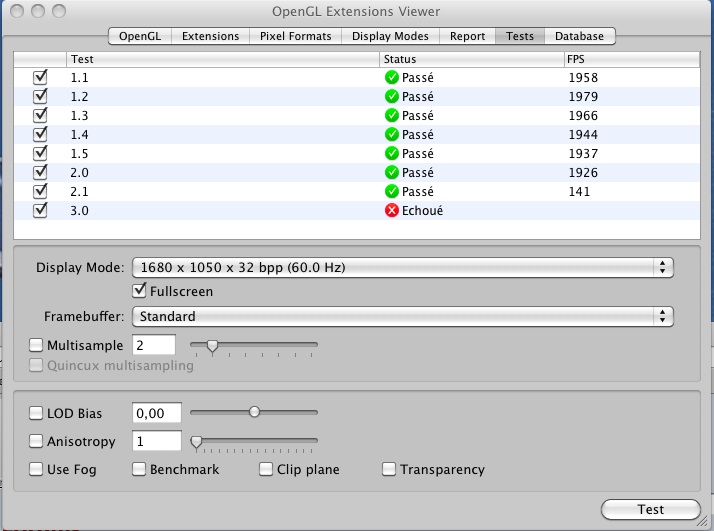Click the window resize grip icon
The image size is (714, 531).
pyautogui.click(x=703, y=521)
